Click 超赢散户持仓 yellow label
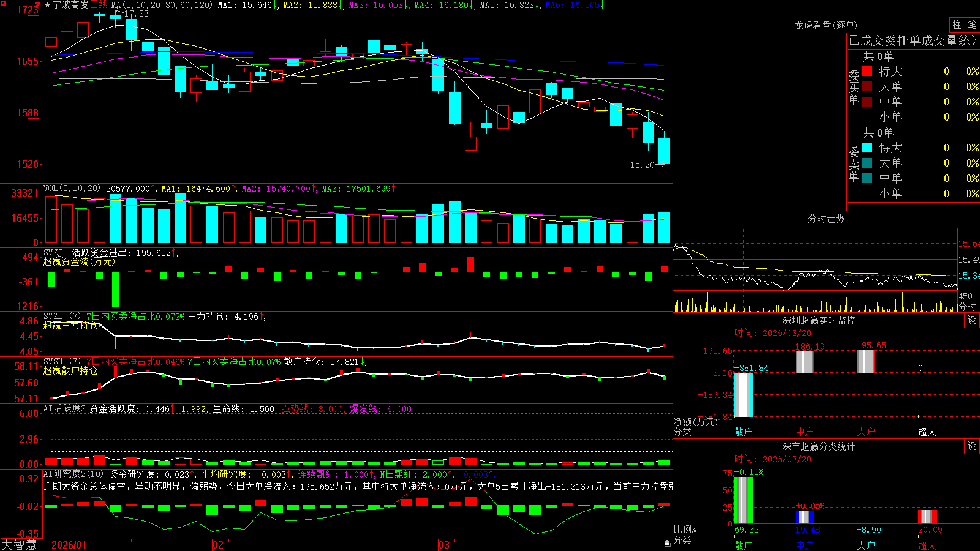 (x=70, y=371)
